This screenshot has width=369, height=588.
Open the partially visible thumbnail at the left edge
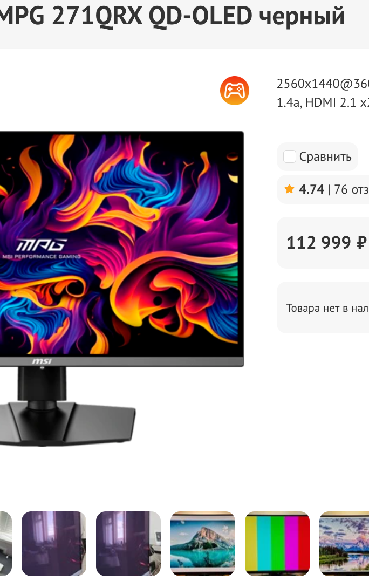[x=5, y=544]
